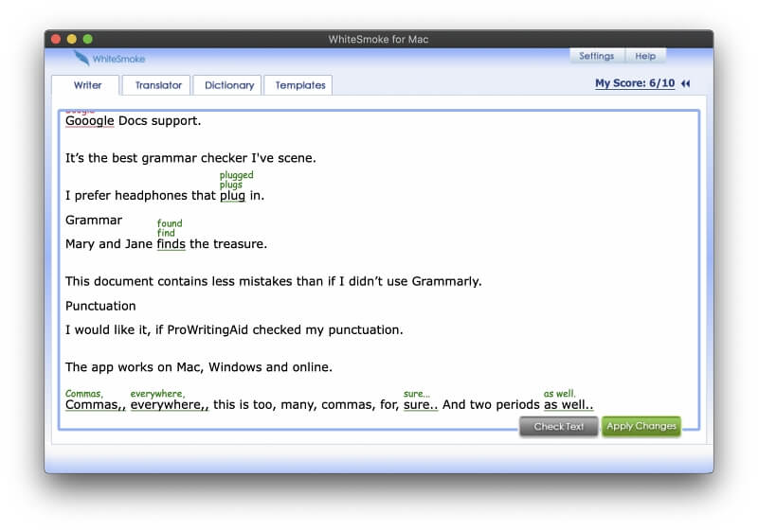Click underlined 'as well..' in the text
Viewport: 758px width, 532px height.
(x=568, y=404)
